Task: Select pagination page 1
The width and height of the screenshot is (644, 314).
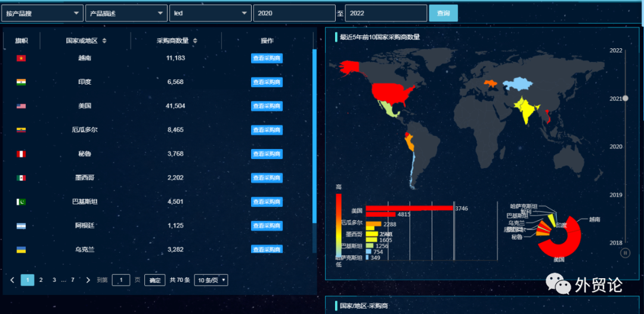Action: pos(27,280)
